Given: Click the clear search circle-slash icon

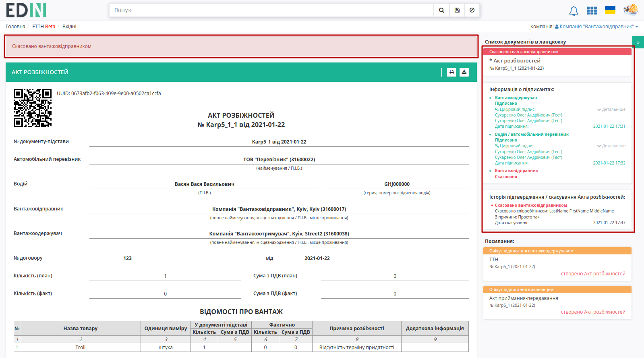Looking at the screenshot, I should (x=472, y=10).
